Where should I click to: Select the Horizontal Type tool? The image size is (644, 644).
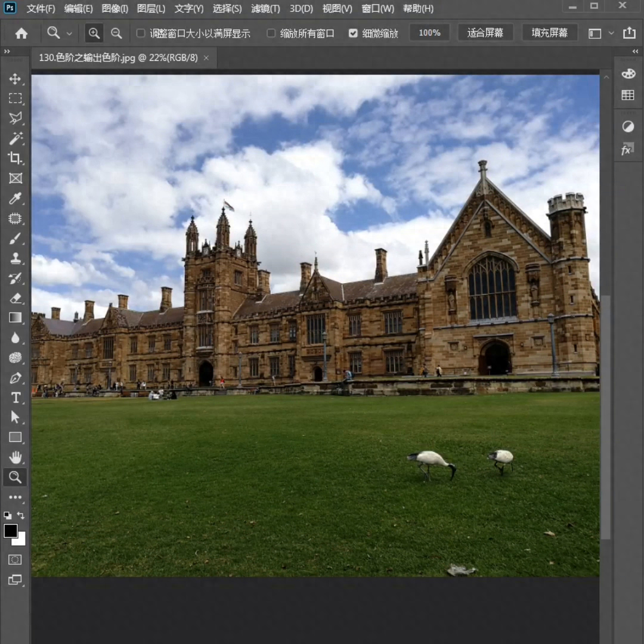point(15,398)
